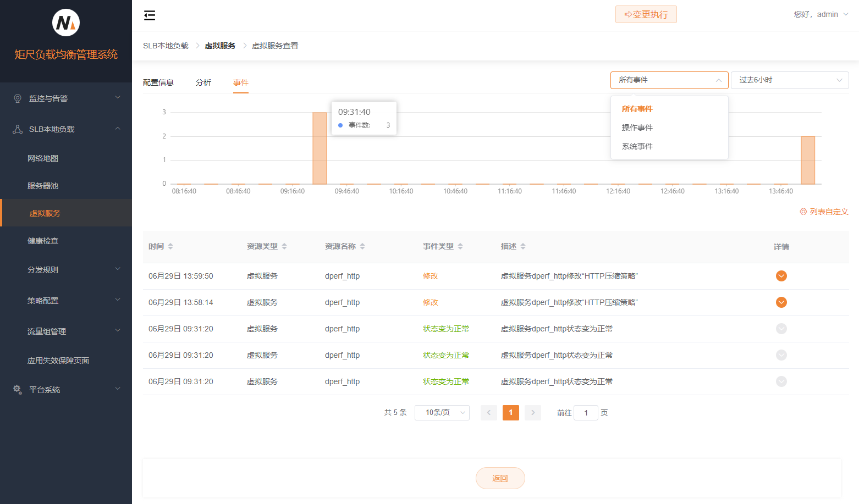Click the 变更执行 button
Image resolution: width=859 pixels, height=504 pixels.
coord(646,14)
